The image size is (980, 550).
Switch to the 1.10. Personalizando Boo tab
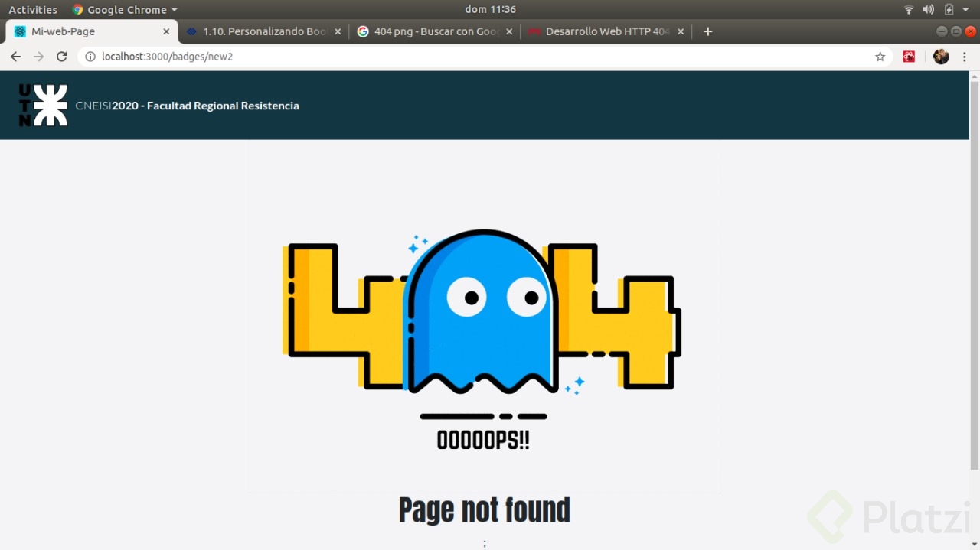(263, 31)
